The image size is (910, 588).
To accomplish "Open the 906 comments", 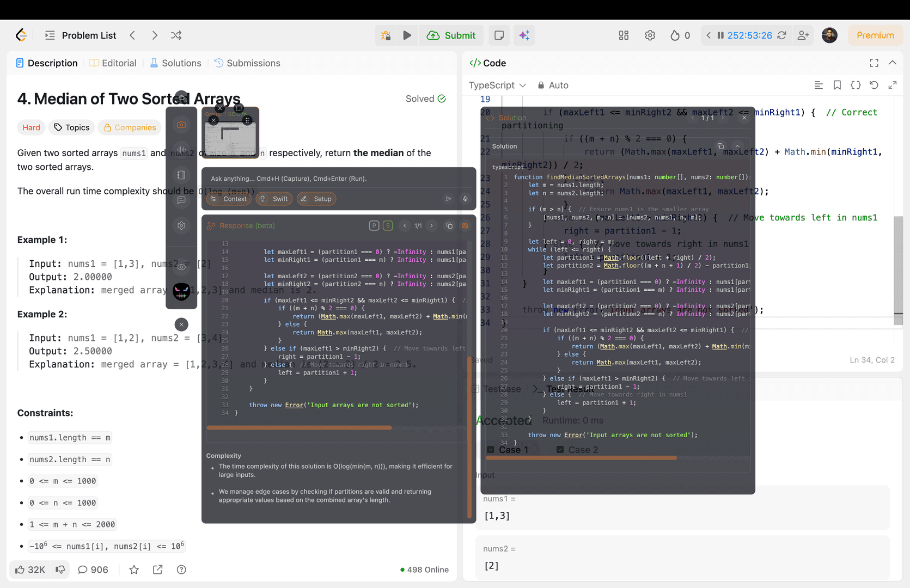I will pos(93,569).
